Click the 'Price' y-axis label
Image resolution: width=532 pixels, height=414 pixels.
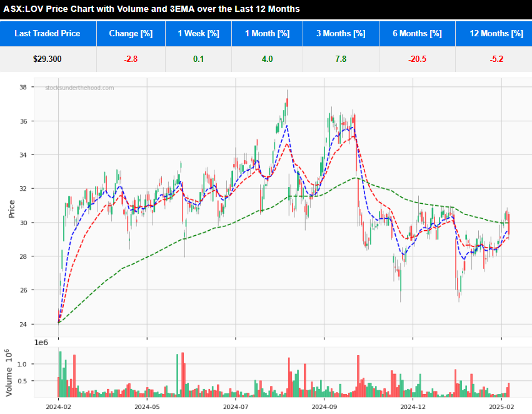click(11, 209)
